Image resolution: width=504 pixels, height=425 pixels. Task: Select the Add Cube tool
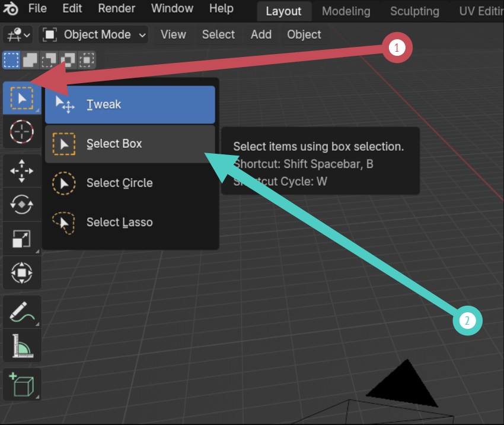tap(21, 385)
